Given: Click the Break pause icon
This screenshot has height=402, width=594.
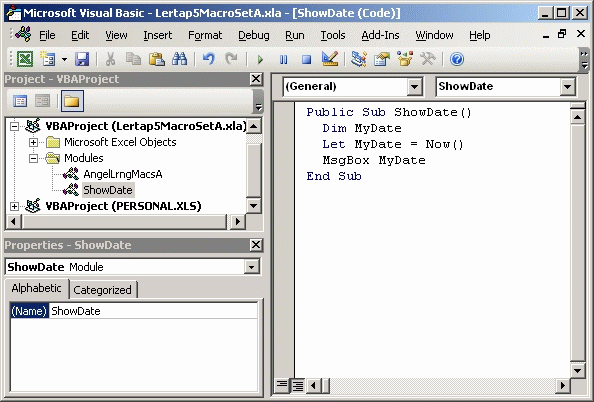Looking at the screenshot, I should coord(283,59).
